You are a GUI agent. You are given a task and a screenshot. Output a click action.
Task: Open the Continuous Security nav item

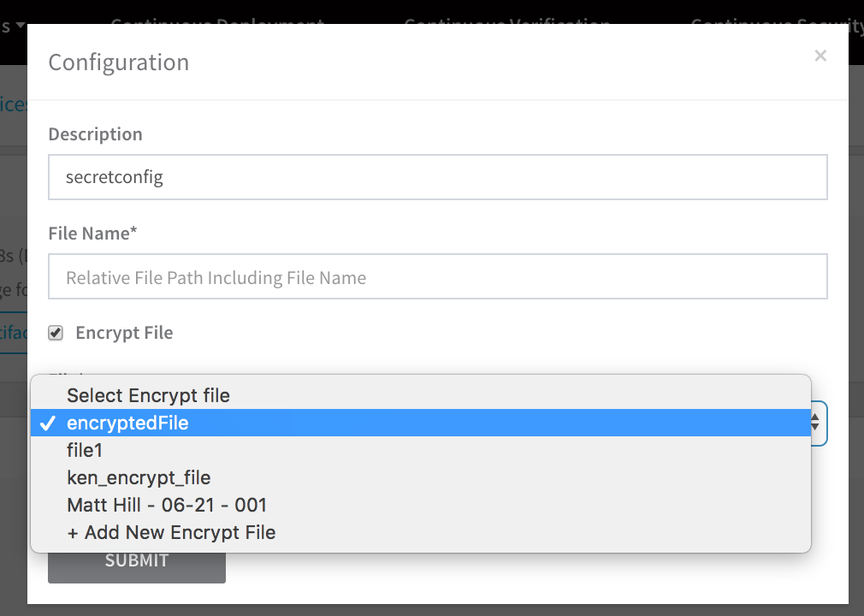[777, 21]
